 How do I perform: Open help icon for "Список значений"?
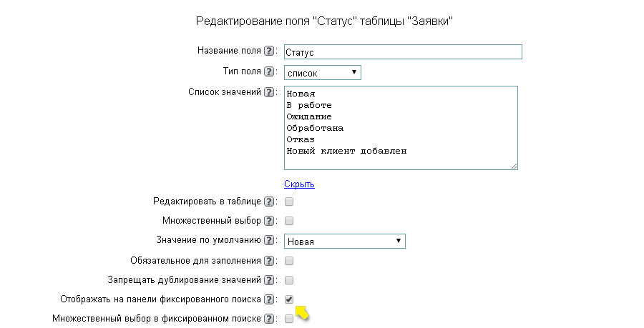coord(269,92)
